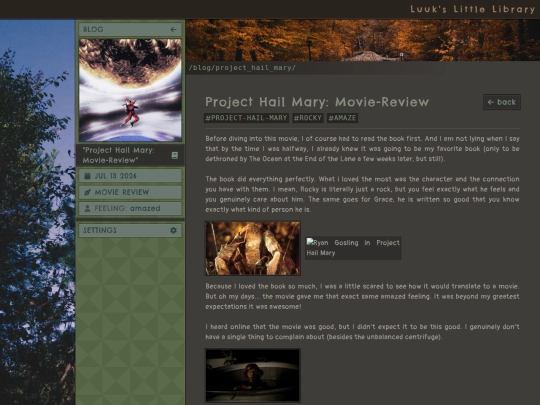Click the sidebar "Project Hail Mary: Movie-Review" title

[118, 155]
